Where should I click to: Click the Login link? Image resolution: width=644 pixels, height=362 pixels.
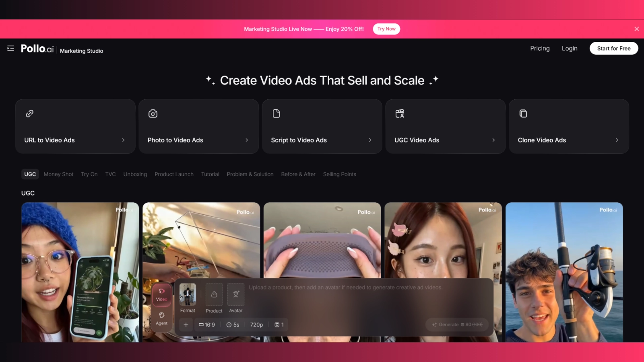pos(570,48)
